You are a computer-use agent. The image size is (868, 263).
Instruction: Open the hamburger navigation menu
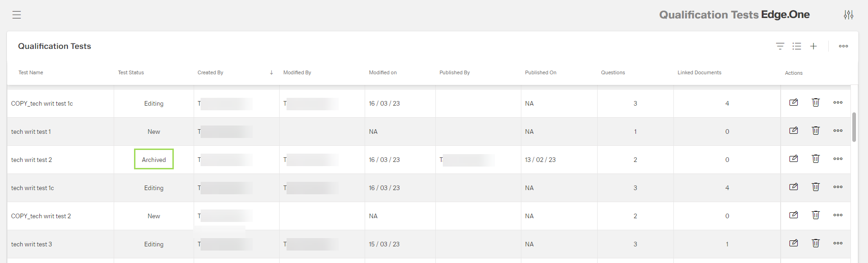[x=17, y=15]
